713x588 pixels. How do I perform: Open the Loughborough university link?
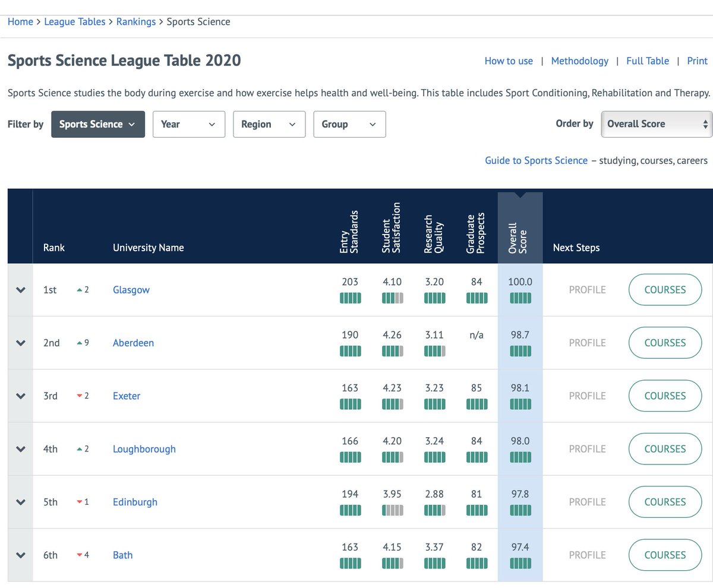(x=144, y=449)
